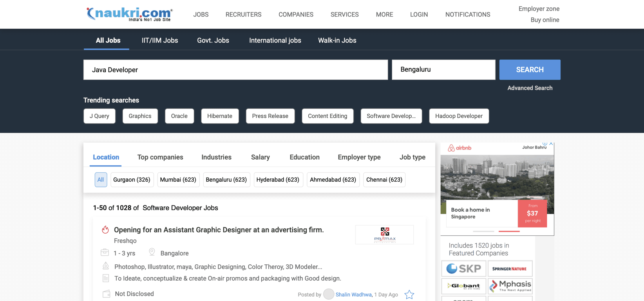Click the Java Developer search field
Viewport: 644px width, 301px height.
pyautogui.click(x=236, y=70)
